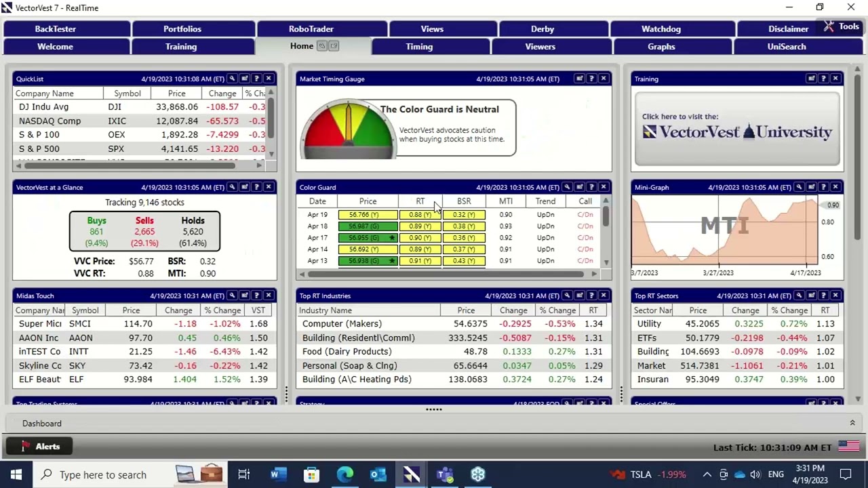
Task: Select the Utility sector row
Action: coord(737,324)
